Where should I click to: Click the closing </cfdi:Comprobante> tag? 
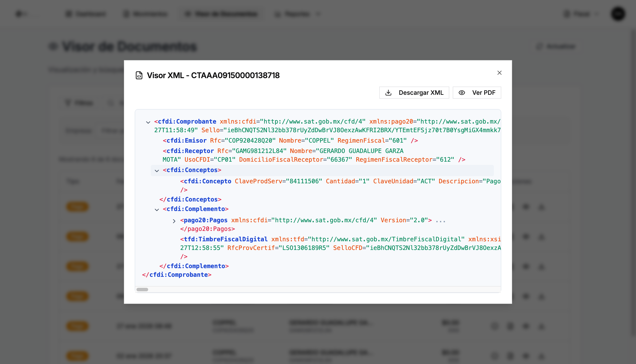[x=177, y=275]
